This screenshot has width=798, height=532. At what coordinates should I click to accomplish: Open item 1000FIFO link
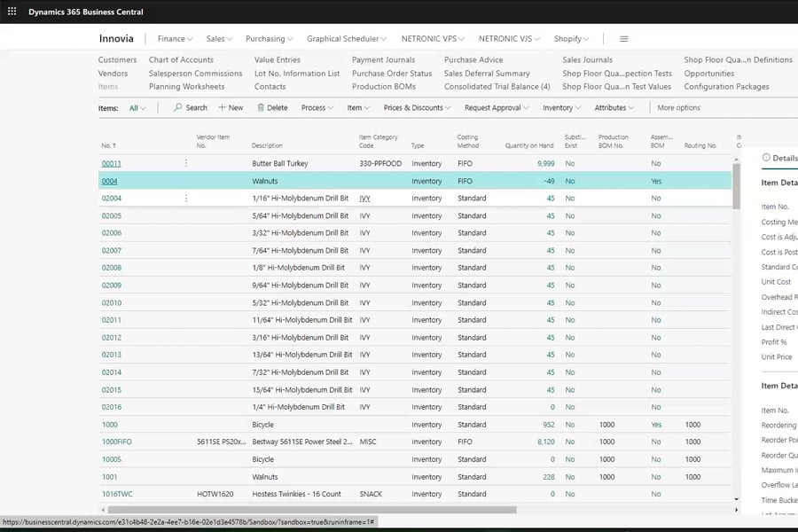point(116,442)
